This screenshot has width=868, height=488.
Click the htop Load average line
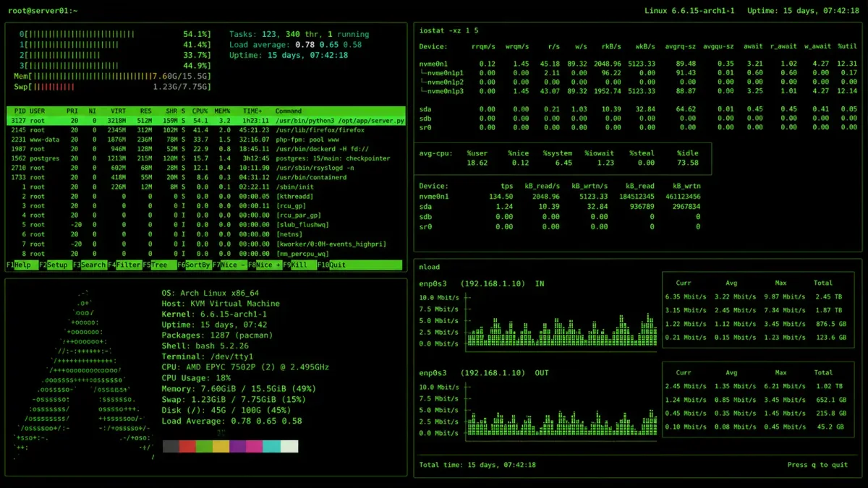tap(295, 45)
